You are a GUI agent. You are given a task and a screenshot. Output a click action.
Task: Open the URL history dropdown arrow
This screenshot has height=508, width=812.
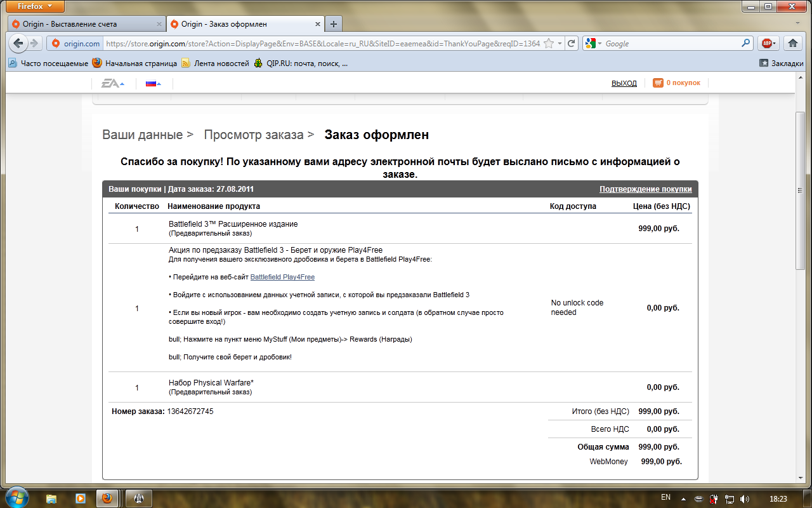(x=560, y=43)
